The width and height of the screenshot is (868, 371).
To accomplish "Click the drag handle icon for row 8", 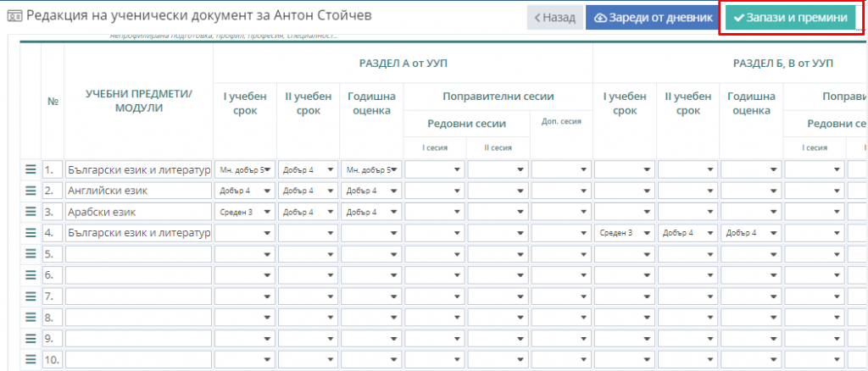I will pos(31,318).
